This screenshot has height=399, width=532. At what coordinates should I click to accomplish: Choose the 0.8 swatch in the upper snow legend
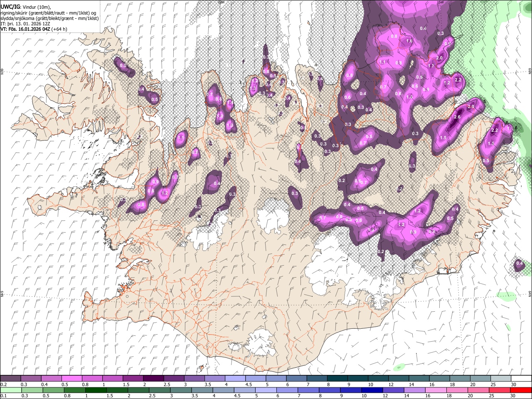pyautogui.click(x=92, y=379)
